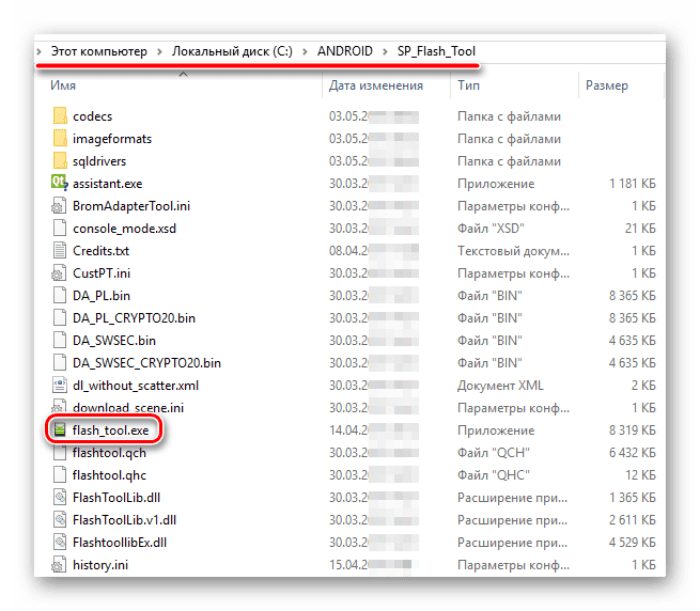Select file name BromAdapterTool.ini
The width and height of the screenshot is (700, 611).
pyautogui.click(x=131, y=206)
